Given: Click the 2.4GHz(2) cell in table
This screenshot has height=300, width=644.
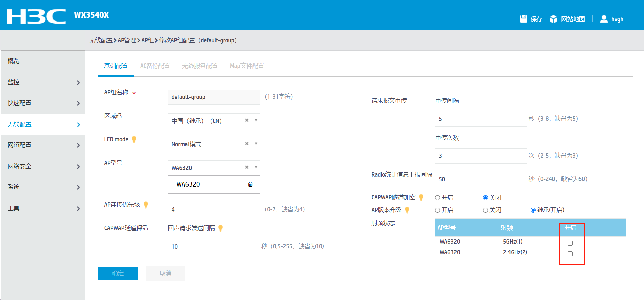Looking at the screenshot, I should (515, 252).
